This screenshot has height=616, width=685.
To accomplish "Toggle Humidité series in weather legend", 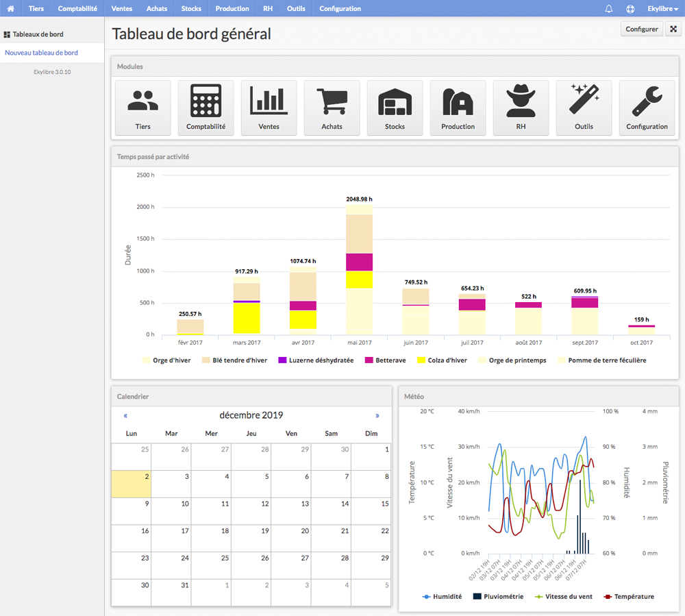I will tap(442, 597).
